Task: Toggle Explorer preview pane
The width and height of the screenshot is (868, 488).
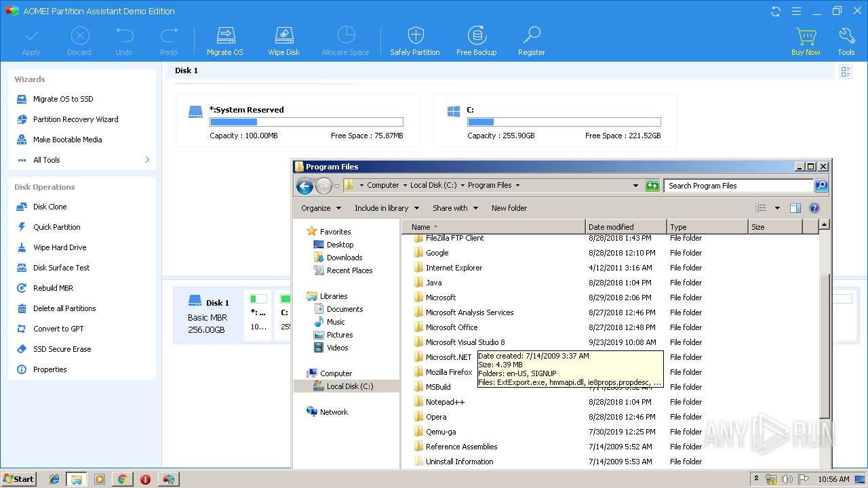Action: tap(795, 208)
